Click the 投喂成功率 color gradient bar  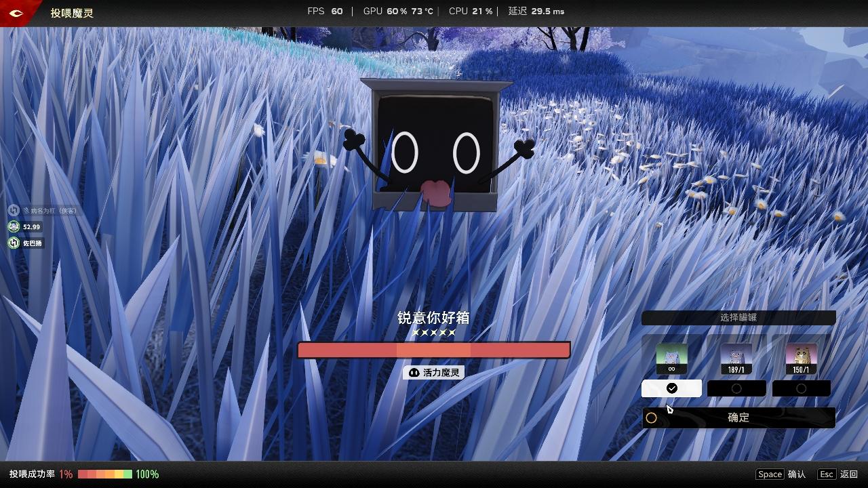[x=105, y=474]
